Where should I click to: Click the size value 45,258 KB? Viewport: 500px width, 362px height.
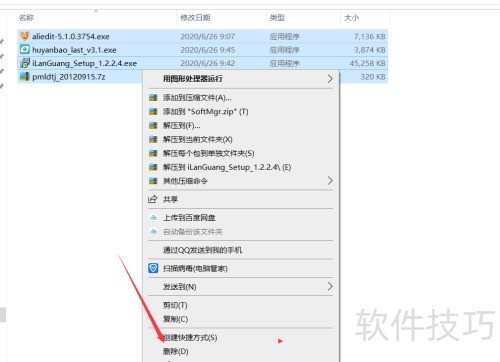(367, 63)
